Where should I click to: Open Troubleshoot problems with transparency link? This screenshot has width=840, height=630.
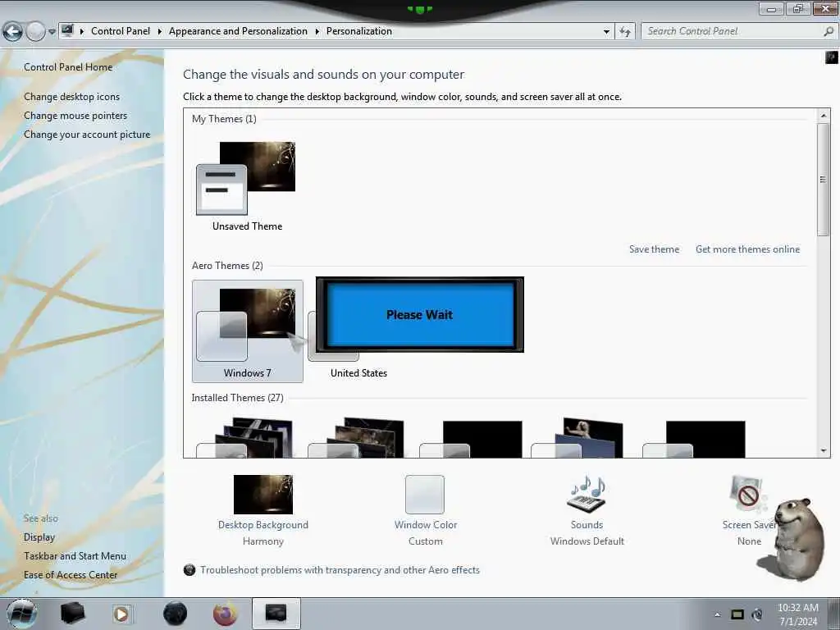point(340,570)
